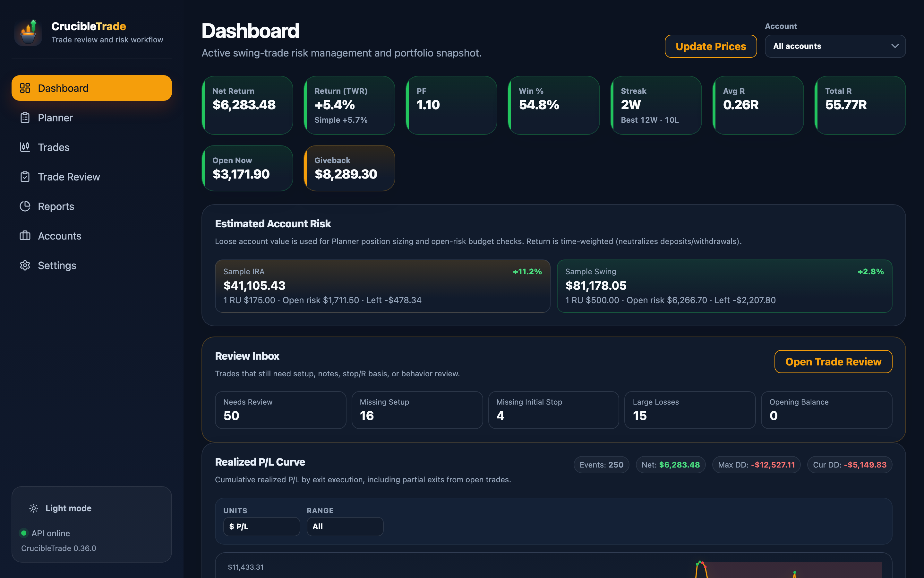Click the Trades candlestick icon
Image resolution: width=924 pixels, height=578 pixels.
point(25,147)
